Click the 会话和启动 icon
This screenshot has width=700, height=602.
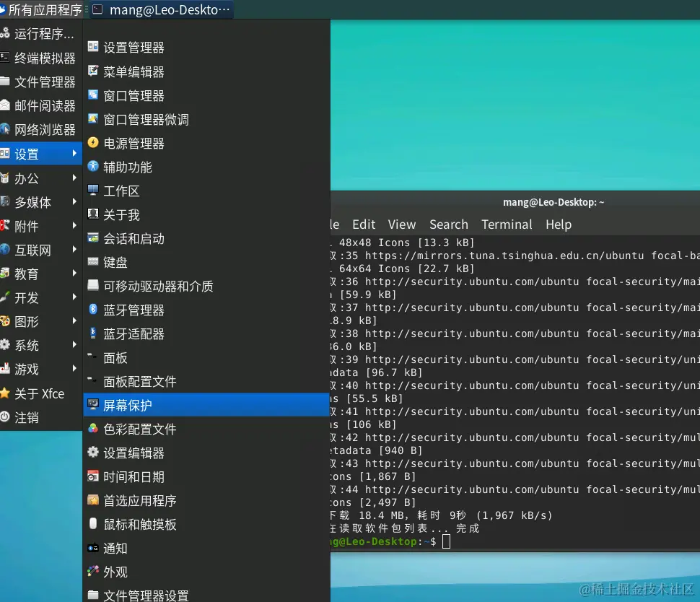(x=93, y=237)
